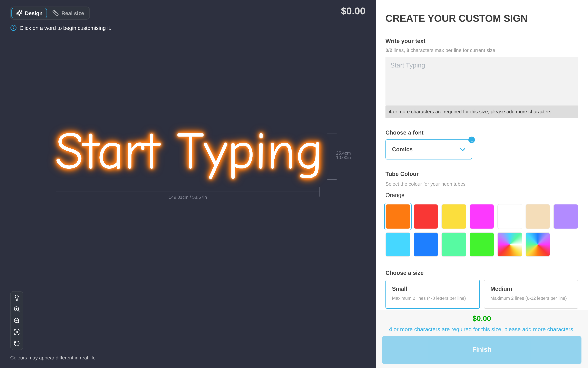Screen dimensions: 588x368
Task: Click the 'Choose a size' heading
Action: [x=404, y=273]
